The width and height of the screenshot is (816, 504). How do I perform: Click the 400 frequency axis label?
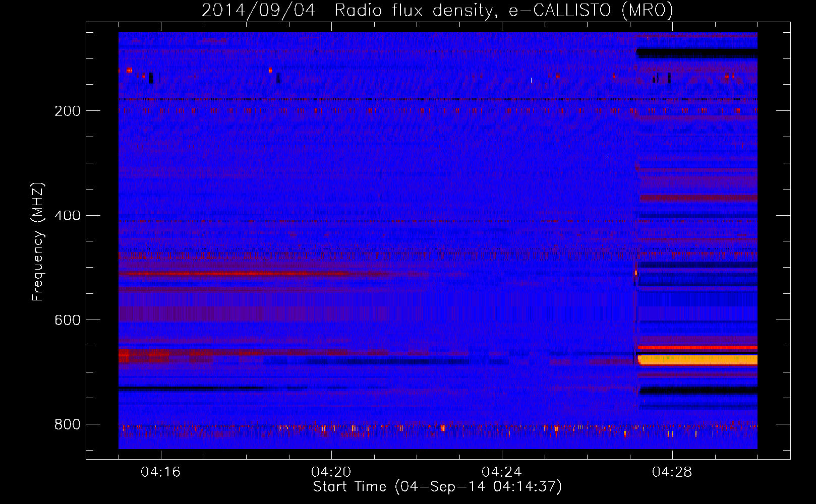(68, 216)
